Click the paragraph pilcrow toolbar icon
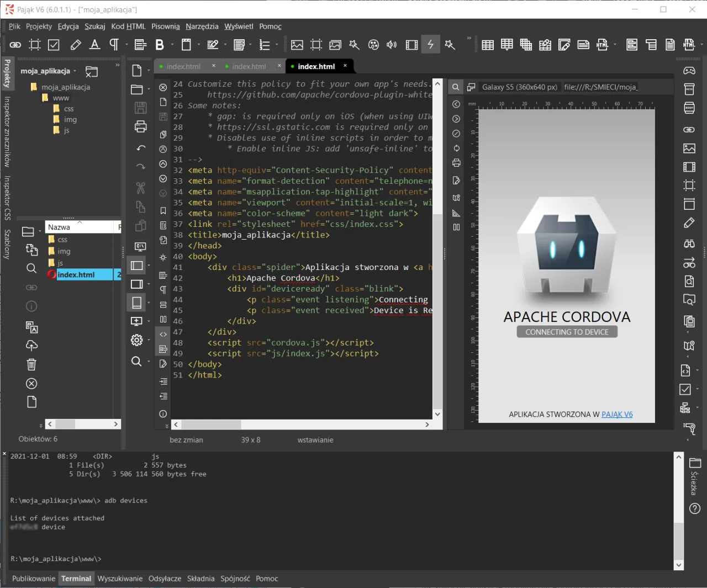 pos(114,45)
